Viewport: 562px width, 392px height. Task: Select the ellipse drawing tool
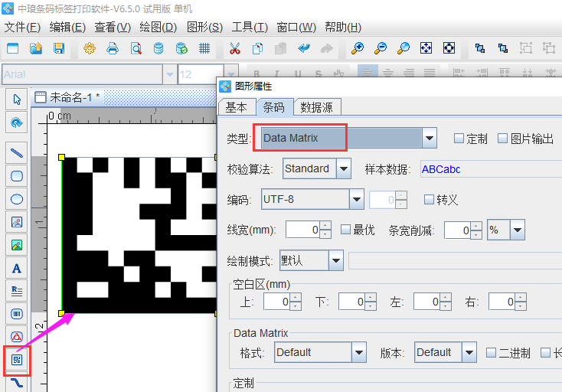[x=17, y=199]
